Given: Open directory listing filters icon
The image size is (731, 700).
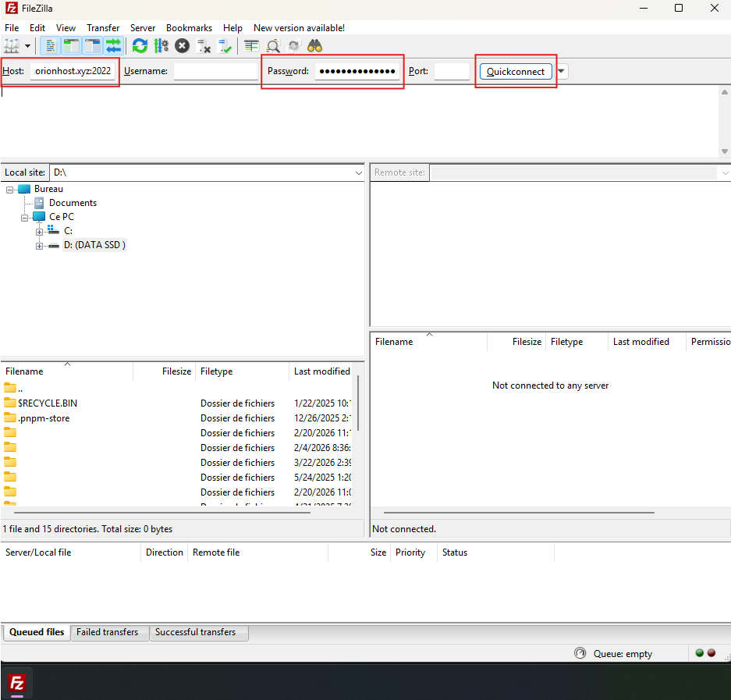Looking at the screenshot, I should [252, 46].
